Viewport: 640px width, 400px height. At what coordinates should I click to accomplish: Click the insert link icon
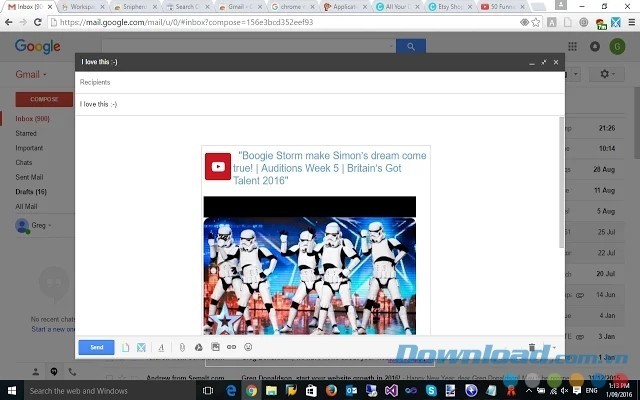coord(231,347)
